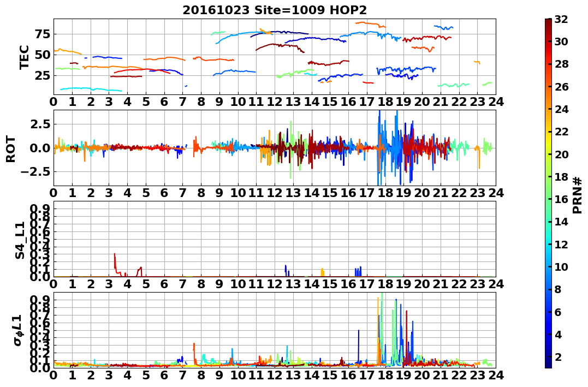Click colorbar tick label 2
The width and height of the screenshot is (588, 387).
(559, 356)
